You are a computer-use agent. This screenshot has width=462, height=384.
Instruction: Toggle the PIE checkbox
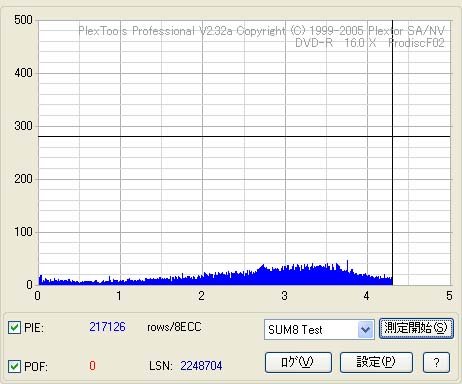click(x=14, y=328)
